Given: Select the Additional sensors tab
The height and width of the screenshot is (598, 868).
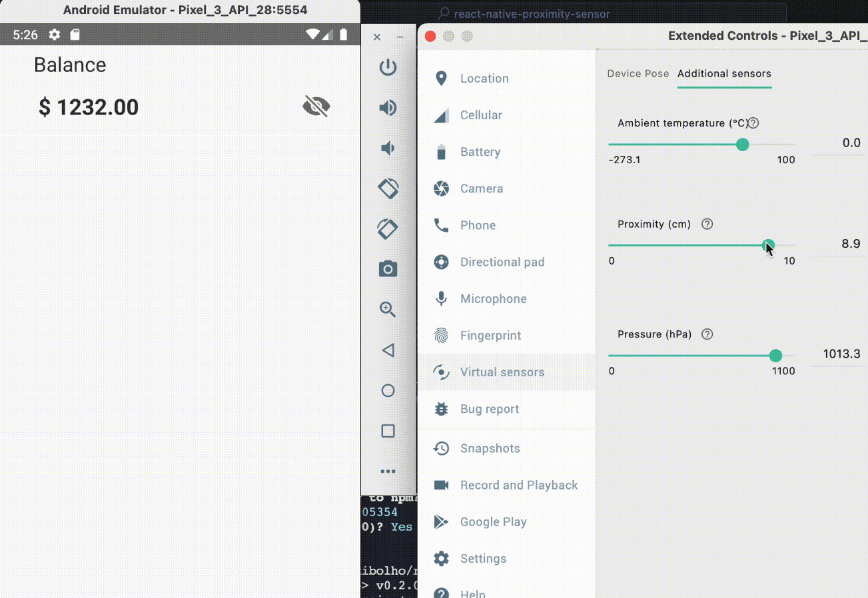Looking at the screenshot, I should click(724, 73).
